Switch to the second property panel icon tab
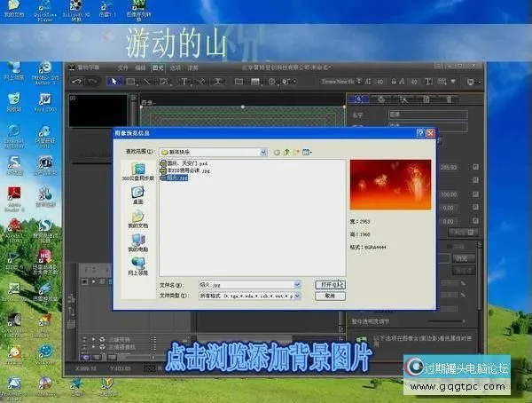Viewport: 532px width, 403px height. pos(381,99)
